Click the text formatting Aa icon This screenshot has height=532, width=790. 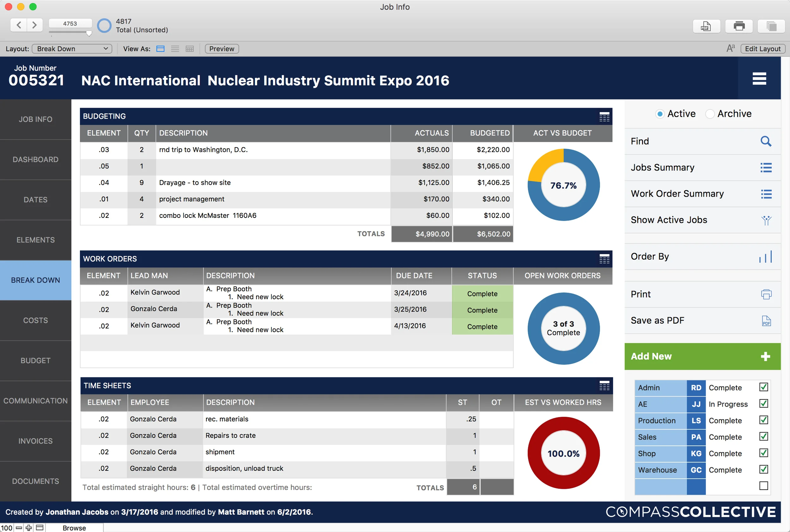(x=731, y=49)
